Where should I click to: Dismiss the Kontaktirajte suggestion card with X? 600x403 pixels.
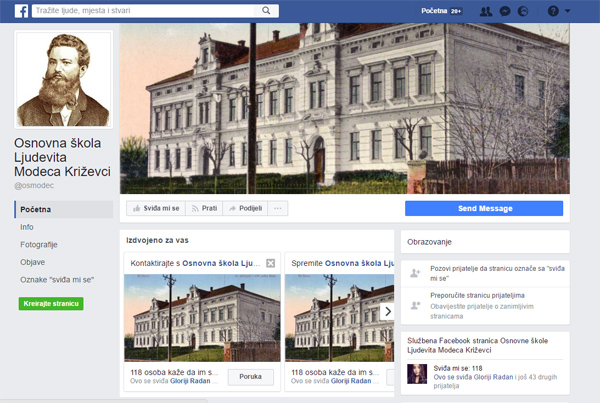pos(270,263)
